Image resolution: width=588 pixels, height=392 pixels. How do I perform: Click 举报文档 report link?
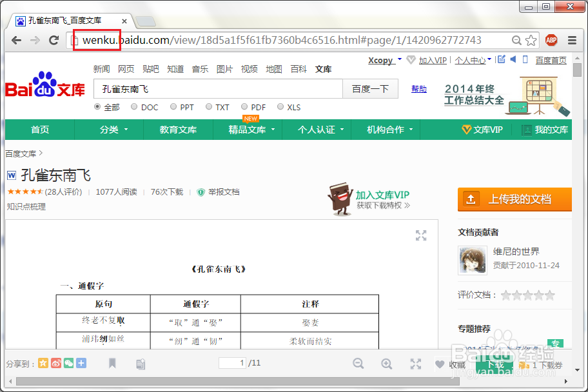(224, 192)
